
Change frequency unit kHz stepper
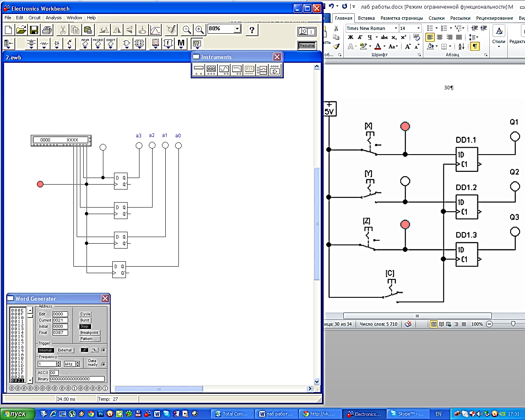tap(78, 364)
